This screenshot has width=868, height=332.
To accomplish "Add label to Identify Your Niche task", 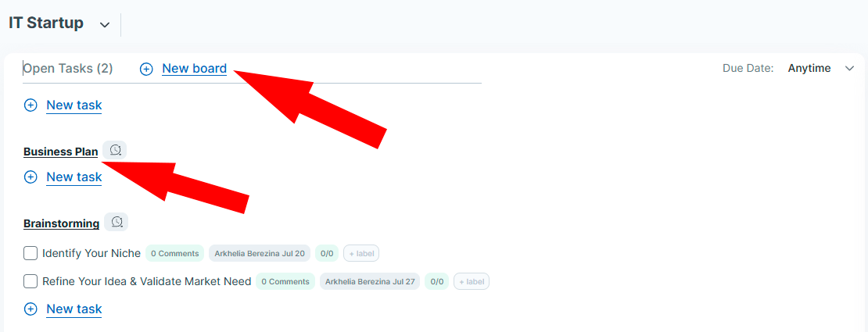I will (361, 253).
